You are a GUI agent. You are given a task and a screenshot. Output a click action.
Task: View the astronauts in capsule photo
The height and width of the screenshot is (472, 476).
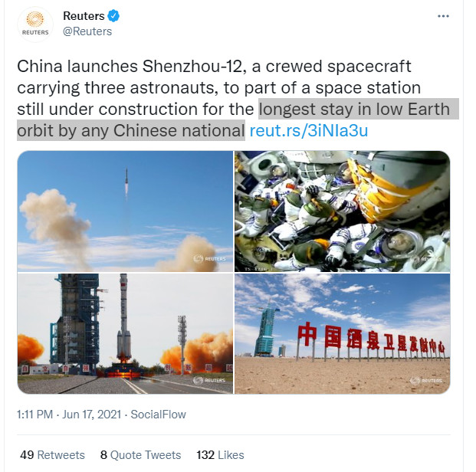pyautogui.click(x=342, y=211)
